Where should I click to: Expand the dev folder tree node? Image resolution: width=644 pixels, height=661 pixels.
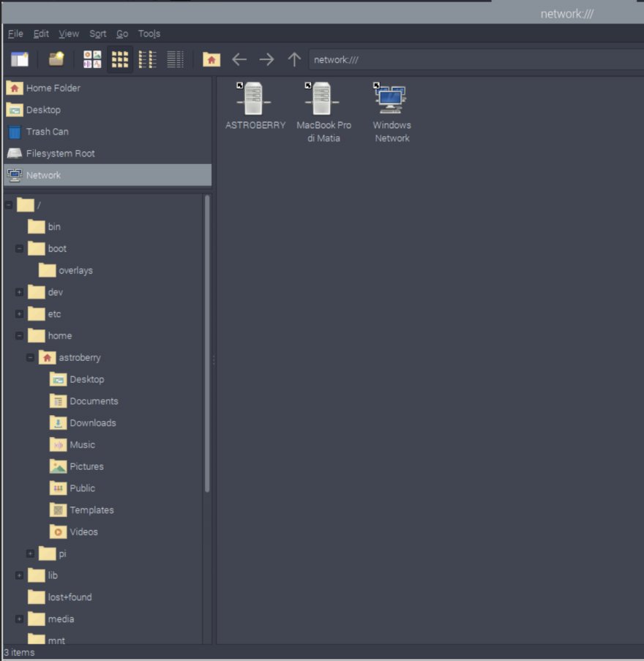click(x=20, y=293)
